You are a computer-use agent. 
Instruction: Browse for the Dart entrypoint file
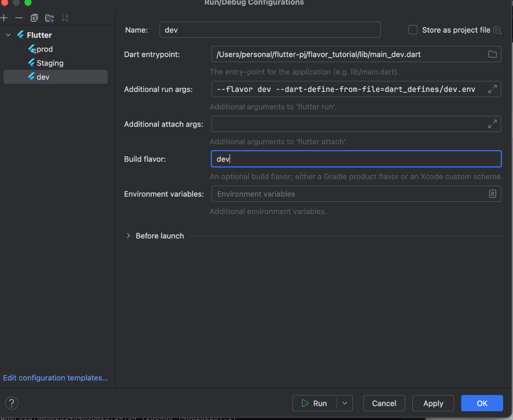492,54
